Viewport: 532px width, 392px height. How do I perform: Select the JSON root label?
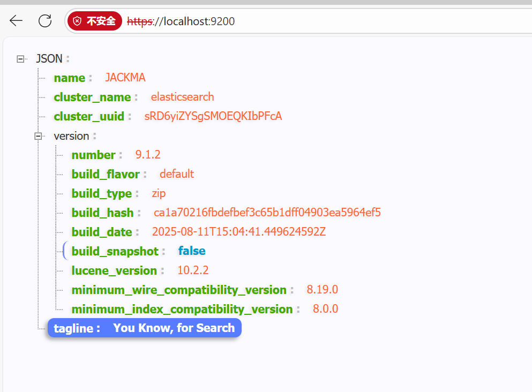coord(49,59)
